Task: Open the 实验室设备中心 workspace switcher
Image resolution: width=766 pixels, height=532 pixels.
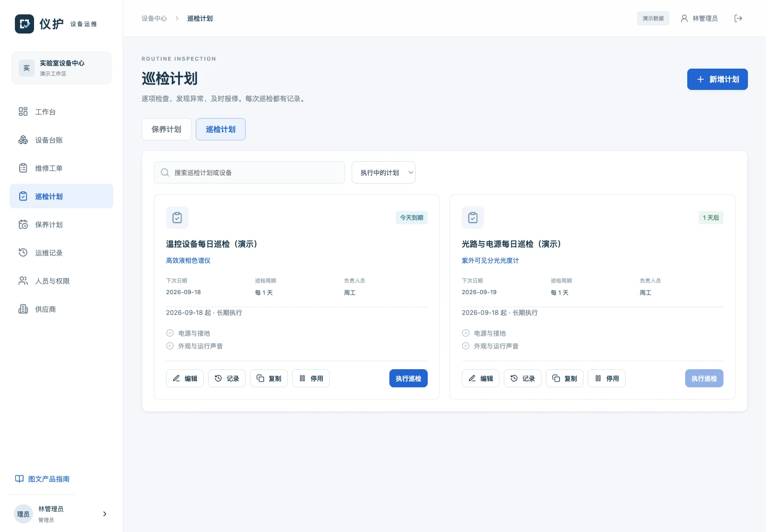Action: point(61,68)
